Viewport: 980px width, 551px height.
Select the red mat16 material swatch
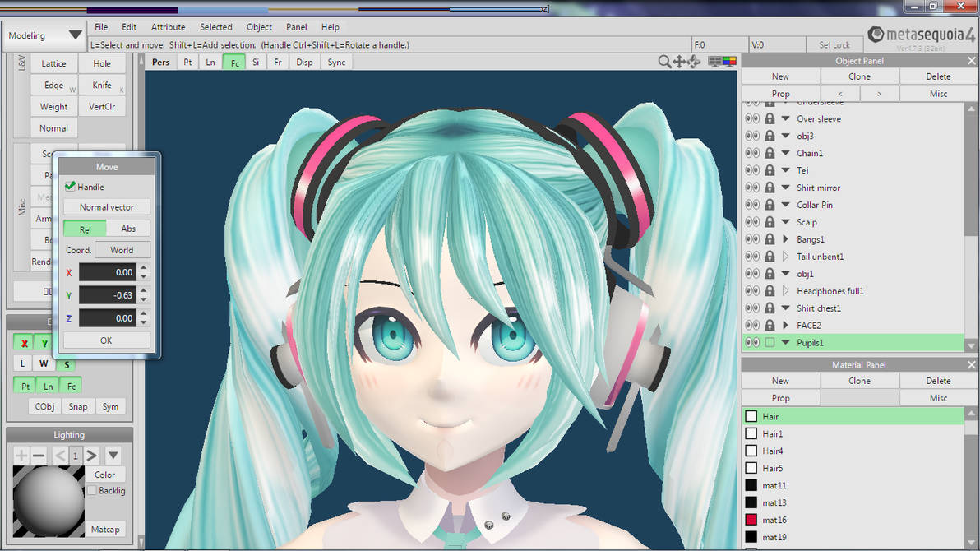tap(751, 519)
